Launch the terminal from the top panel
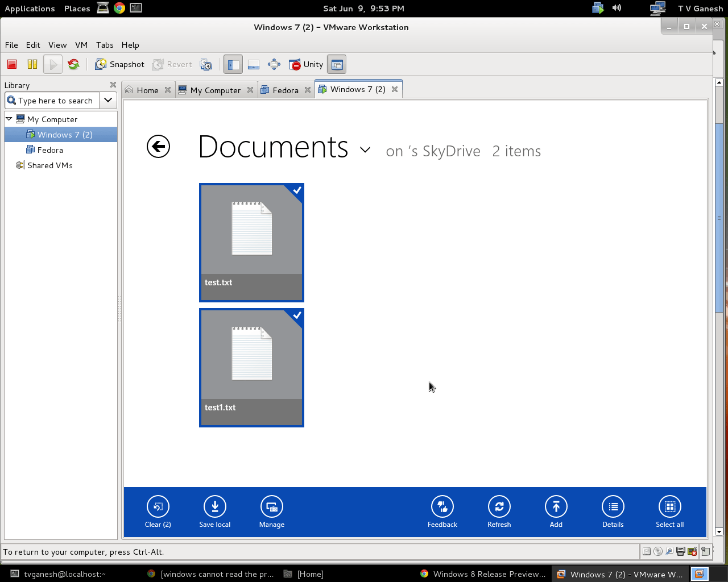This screenshot has height=582, width=728. pos(136,8)
